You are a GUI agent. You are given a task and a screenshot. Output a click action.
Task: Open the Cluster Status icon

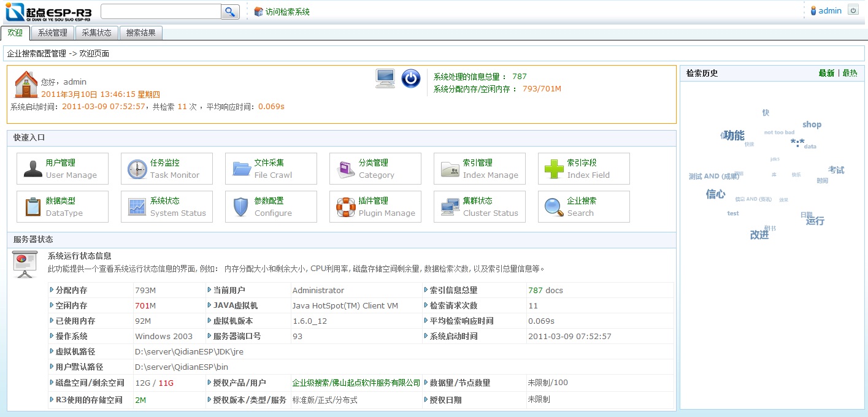tap(449, 207)
